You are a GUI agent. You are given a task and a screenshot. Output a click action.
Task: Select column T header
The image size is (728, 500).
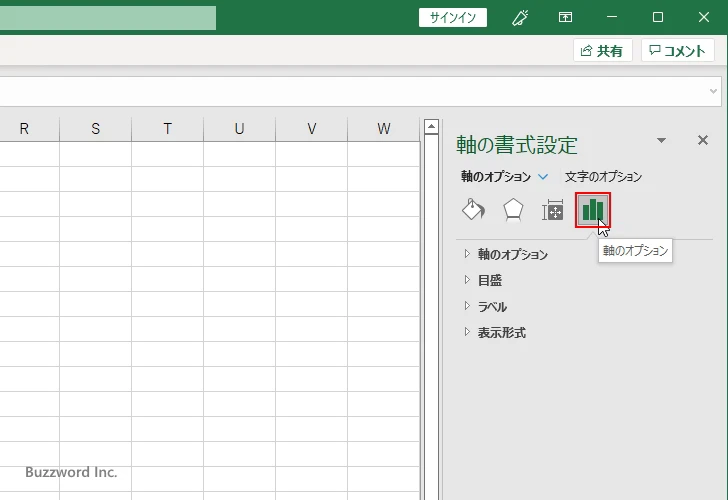click(168, 129)
